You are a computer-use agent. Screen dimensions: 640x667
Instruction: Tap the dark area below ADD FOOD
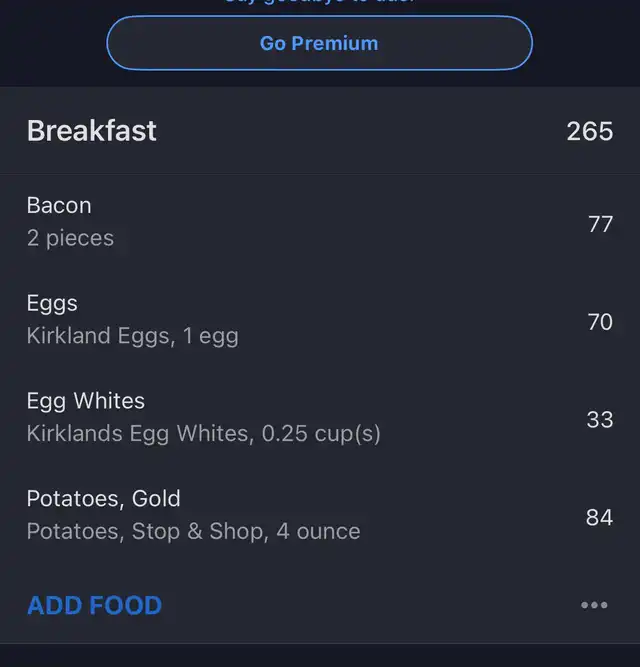pos(320,655)
